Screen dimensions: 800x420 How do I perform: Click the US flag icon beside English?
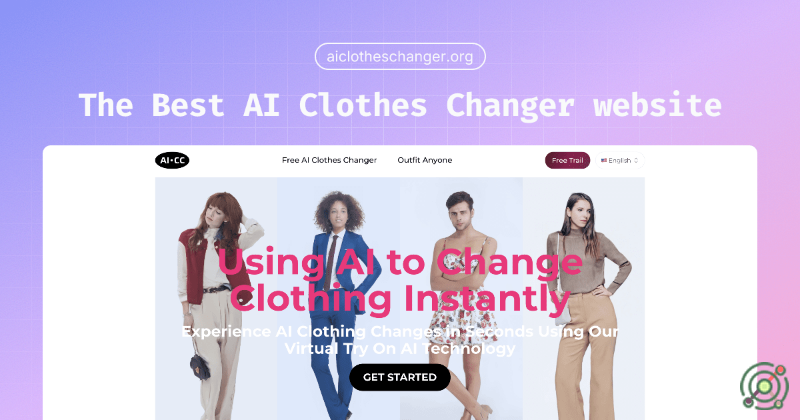[604, 160]
